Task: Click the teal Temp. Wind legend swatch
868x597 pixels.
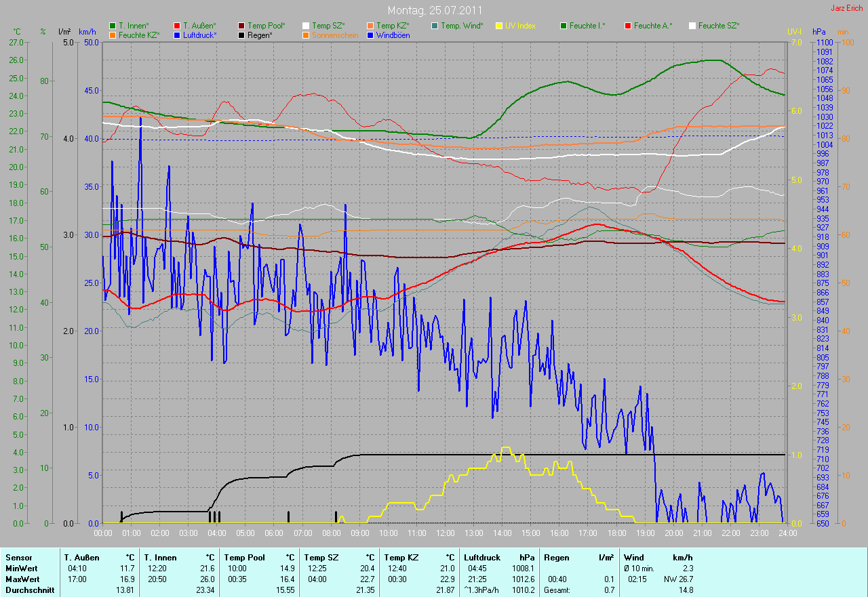Action: point(435,26)
